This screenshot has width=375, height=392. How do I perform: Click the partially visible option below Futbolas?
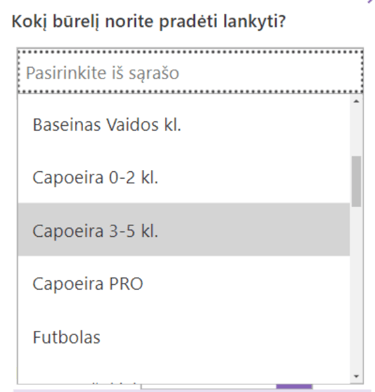[x=184, y=375]
